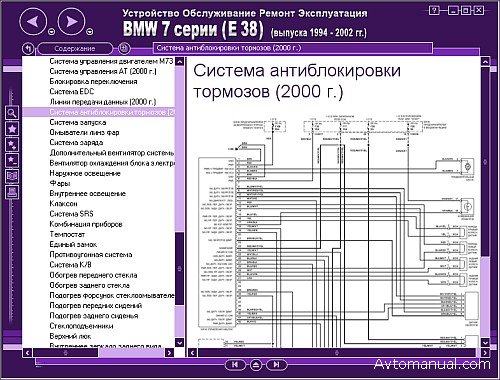Open favorites with the star icon
The image size is (500, 380).
[12, 129]
